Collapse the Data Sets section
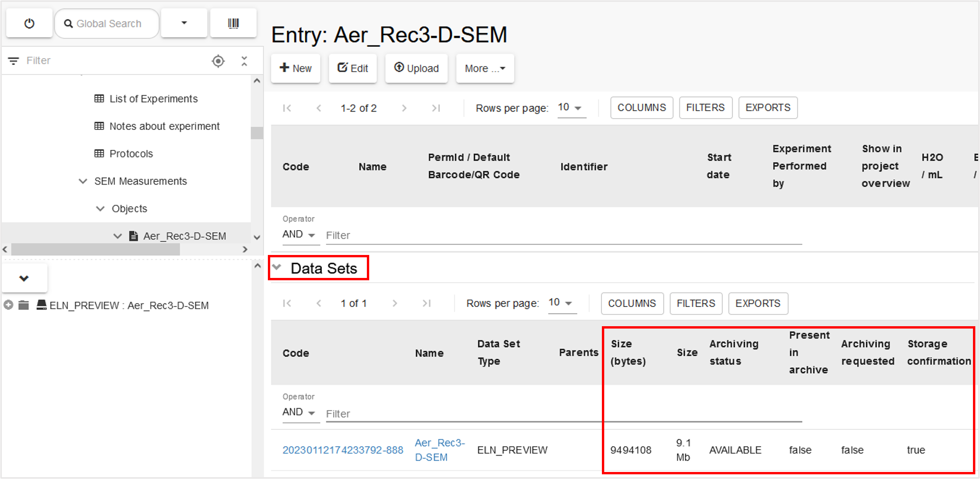Screen dimensions: 980x479 (x=277, y=268)
